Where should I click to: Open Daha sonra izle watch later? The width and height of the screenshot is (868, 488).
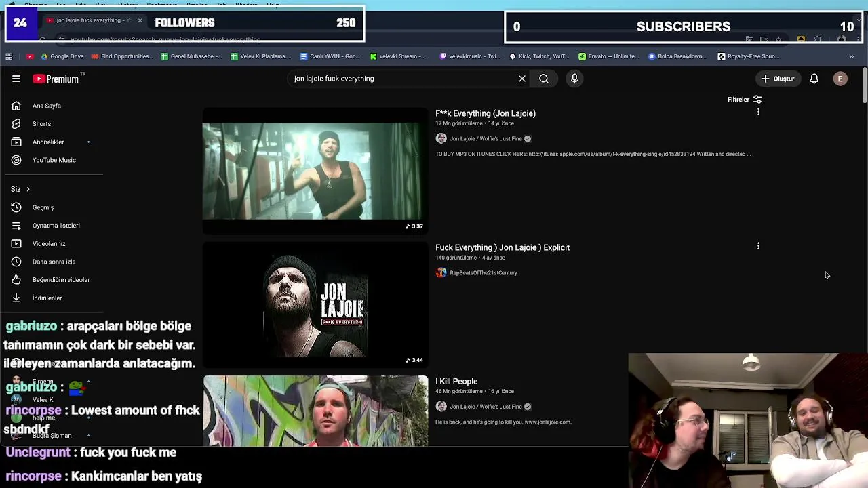(x=53, y=262)
